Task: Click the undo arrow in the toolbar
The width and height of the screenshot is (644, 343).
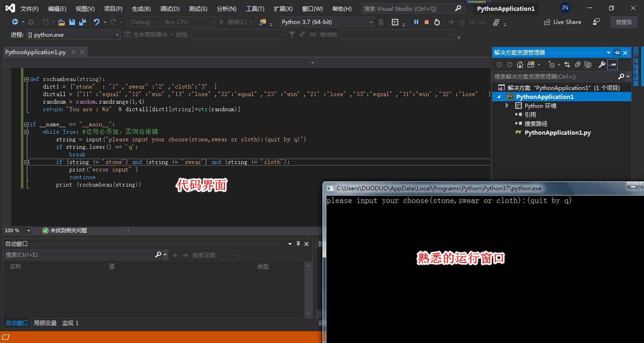Action: click(x=97, y=22)
